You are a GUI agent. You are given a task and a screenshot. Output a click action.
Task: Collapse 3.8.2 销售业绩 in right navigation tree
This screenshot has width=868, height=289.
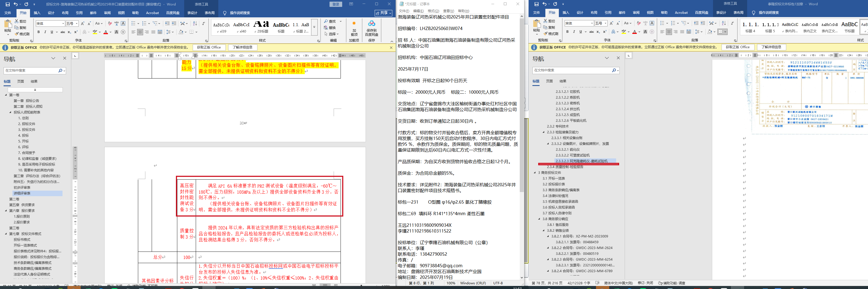pyautogui.click(x=543, y=231)
